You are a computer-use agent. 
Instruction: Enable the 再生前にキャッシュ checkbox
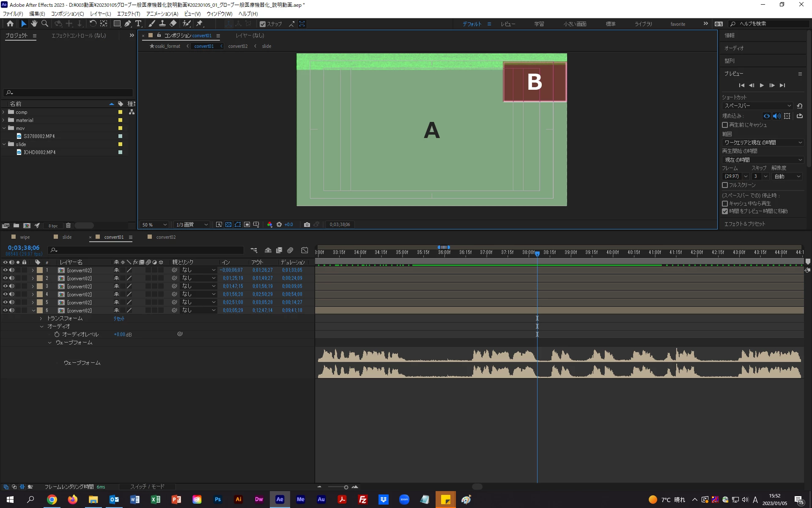pos(725,125)
